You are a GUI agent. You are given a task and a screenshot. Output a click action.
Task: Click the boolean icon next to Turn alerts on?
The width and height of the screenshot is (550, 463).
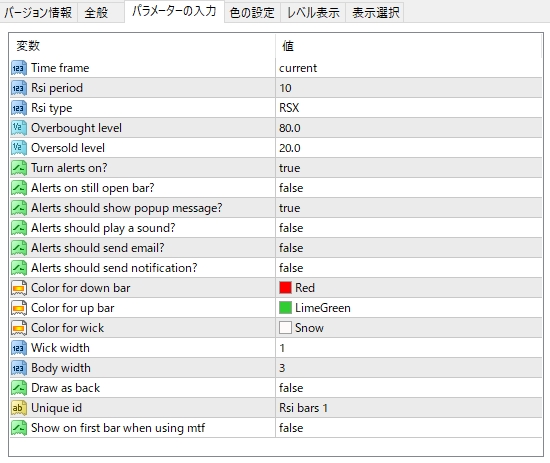tap(19, 168)
